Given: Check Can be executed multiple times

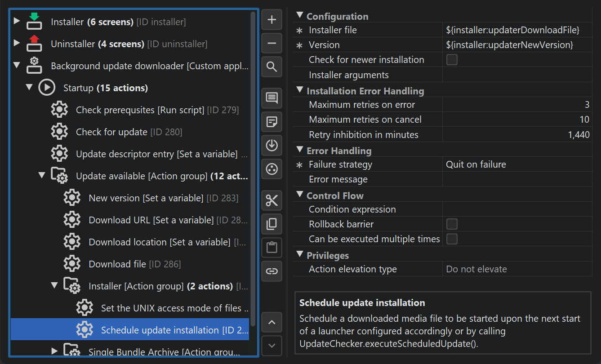Looking at the screenshot, I should [452, 239].
